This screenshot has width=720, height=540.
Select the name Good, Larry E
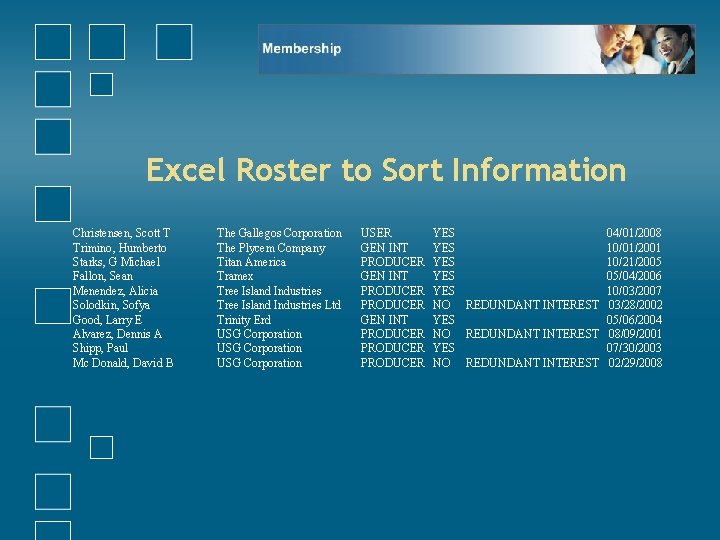107,320
